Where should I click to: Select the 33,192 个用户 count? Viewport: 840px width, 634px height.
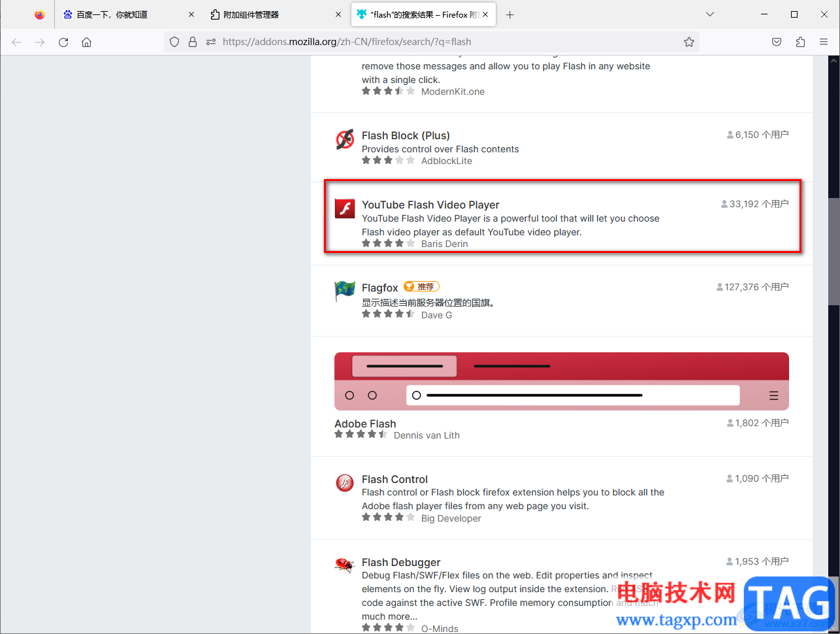point(755,204)
